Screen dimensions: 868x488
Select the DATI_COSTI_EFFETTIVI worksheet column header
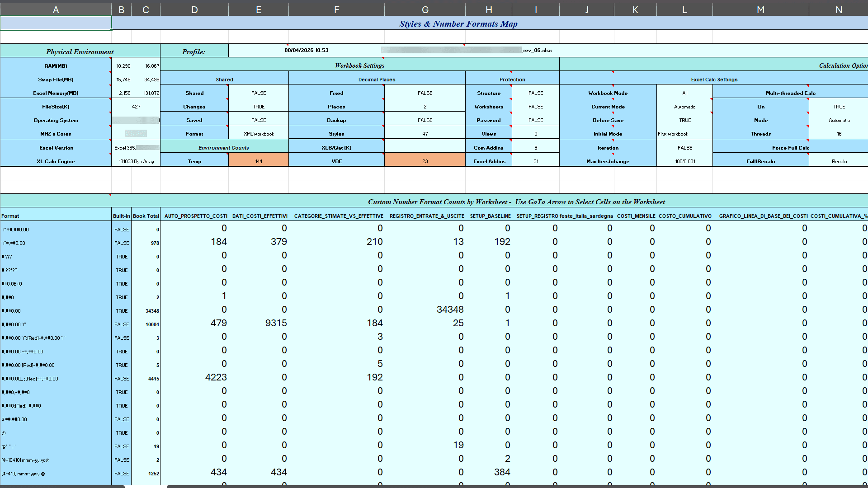(x=259, y=216)
